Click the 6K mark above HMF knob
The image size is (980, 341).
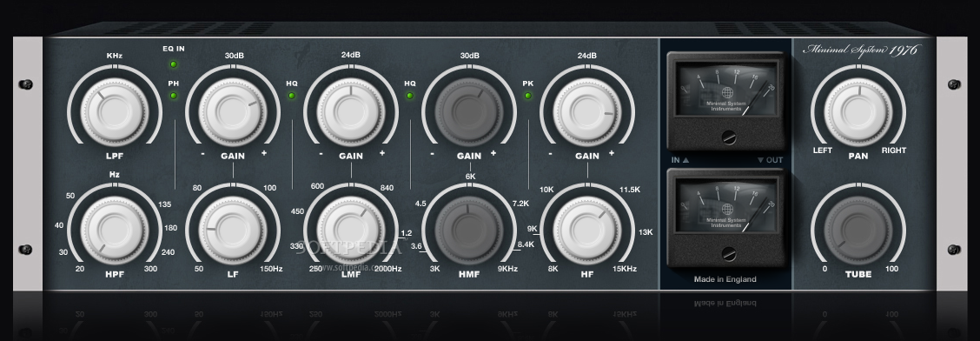(x=471, y=177)
